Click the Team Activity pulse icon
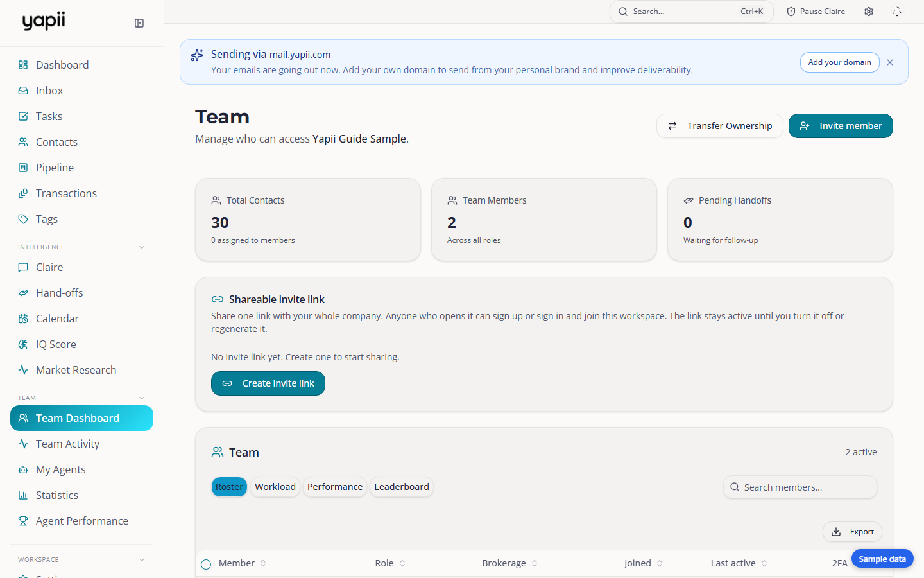This screenshot has width=924, height=578. pyautogui.click(x=23, y=444)
